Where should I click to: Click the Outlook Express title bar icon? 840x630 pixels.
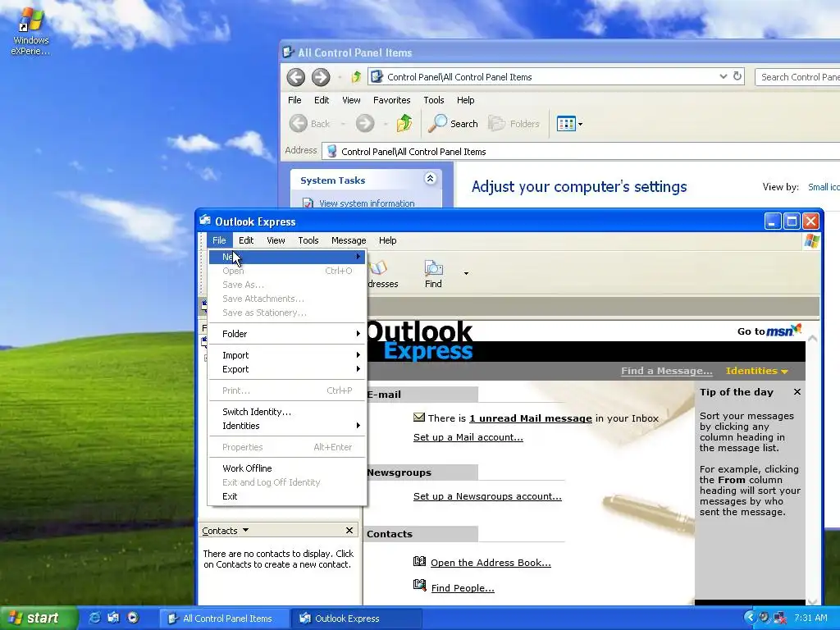click(205, 220)
